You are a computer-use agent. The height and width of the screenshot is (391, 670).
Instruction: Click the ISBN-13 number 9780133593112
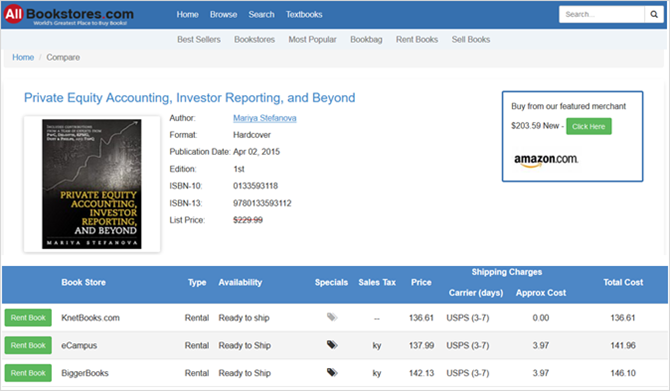(x=262, y=203)
